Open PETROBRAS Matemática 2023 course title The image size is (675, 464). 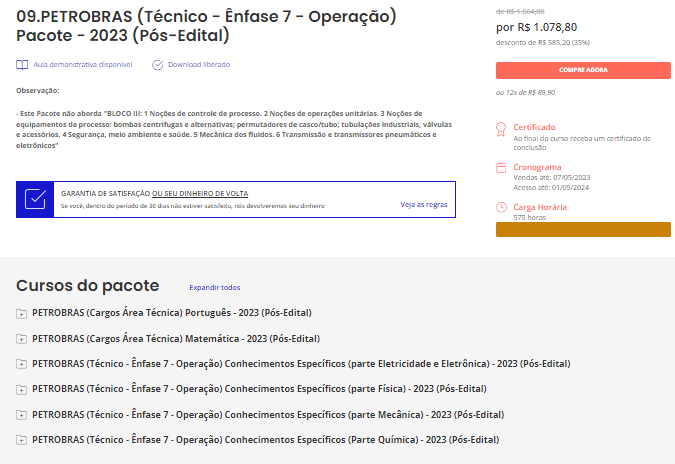click(176, 339)
